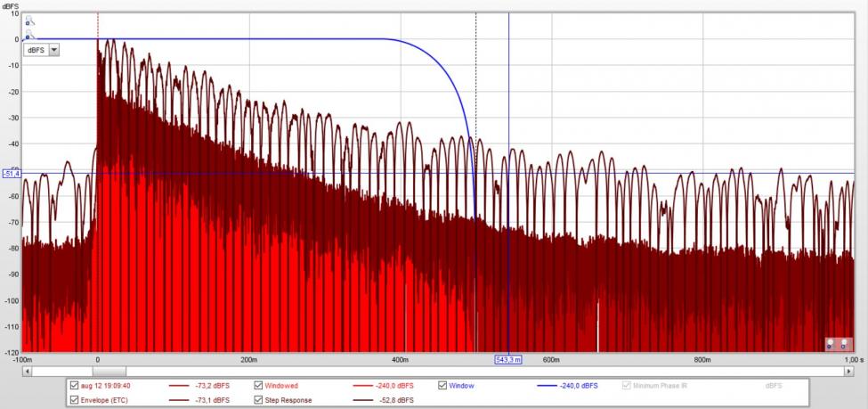This screenshot has height=409, width=868.
Task: Click the scrollbar left arrow button
Action: click(x=27, y=372)
